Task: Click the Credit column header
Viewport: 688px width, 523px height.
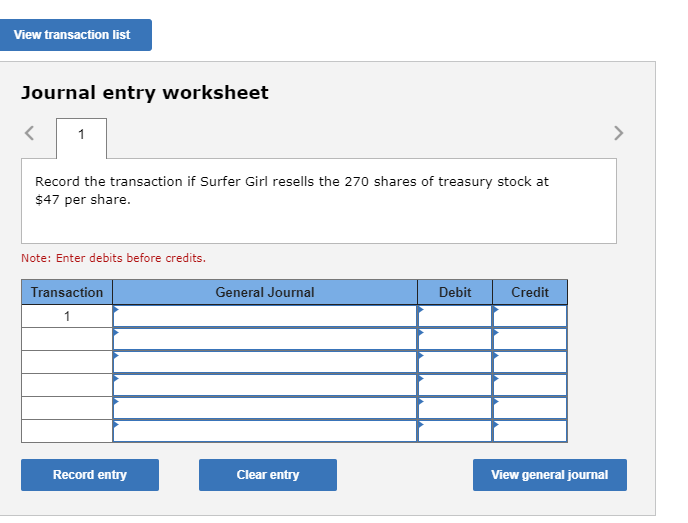Action: [x=530, y=292]
